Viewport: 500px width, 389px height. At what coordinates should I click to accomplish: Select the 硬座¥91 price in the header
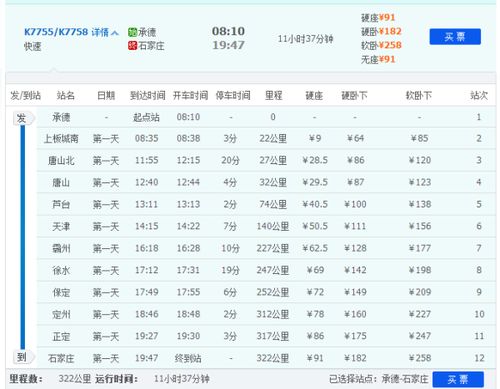(x=378, y=17)
